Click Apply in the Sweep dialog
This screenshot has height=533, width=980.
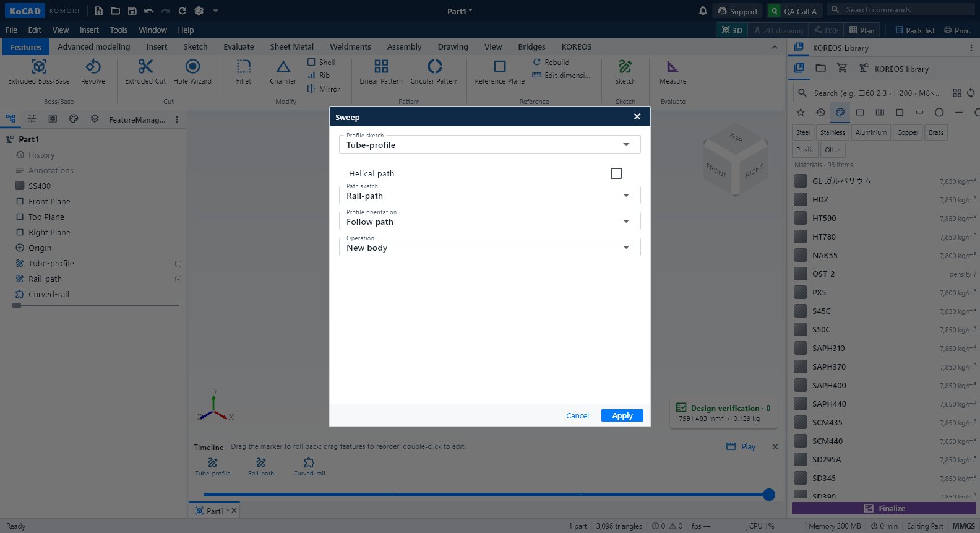(622, 415)
